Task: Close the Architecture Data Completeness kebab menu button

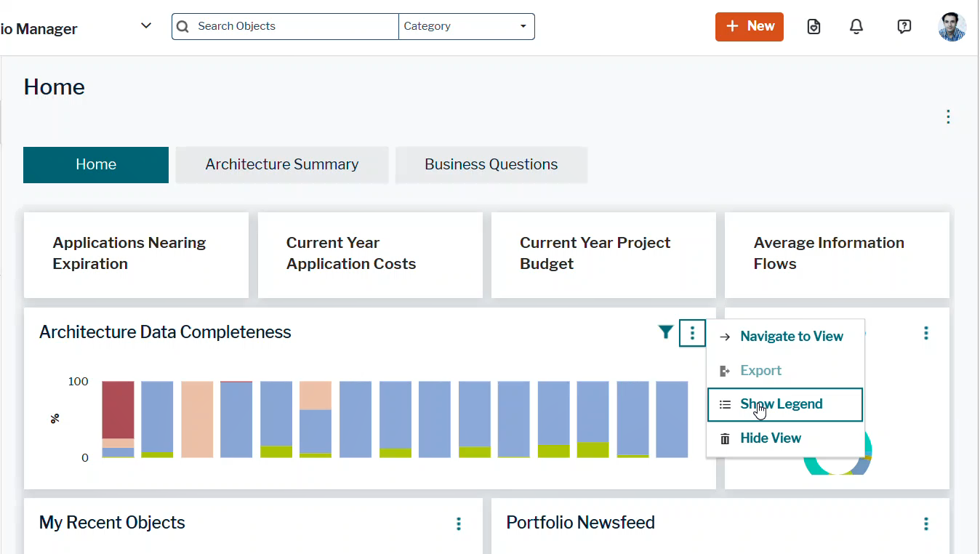Action: pyautogui.click(x=692, y=333)
